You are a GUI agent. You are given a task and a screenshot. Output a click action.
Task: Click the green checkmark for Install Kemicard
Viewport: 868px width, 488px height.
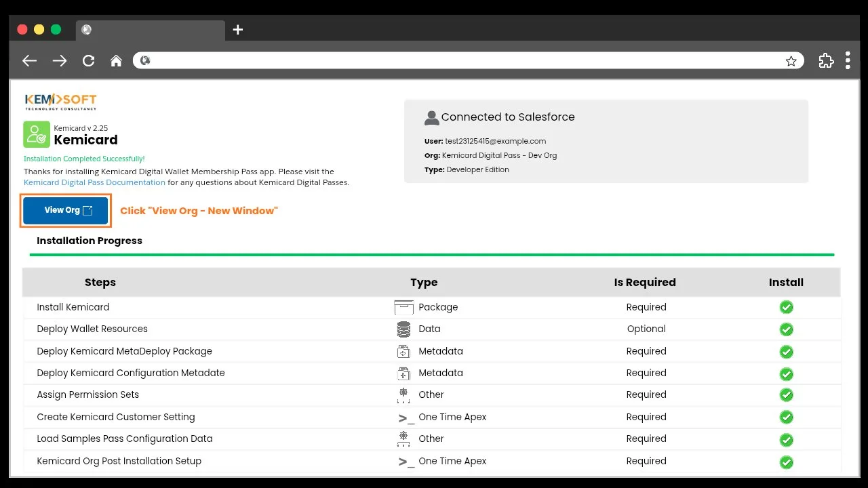[x=786, y=308]
